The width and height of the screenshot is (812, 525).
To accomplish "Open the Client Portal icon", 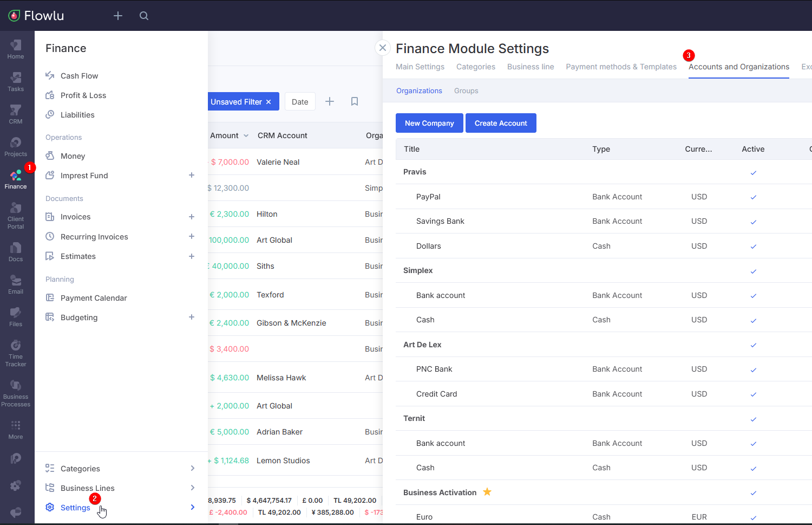I will tap(16, 215).
